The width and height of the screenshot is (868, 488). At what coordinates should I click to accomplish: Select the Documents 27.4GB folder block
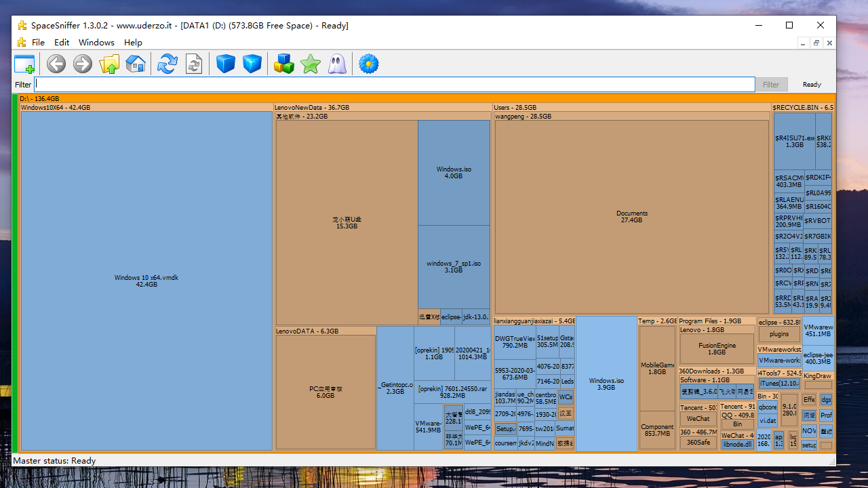pyautogui.click(x=631, y=216)
